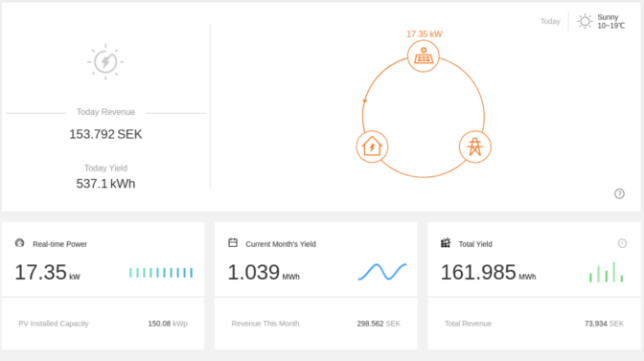
Task: Click the Total Revenue 73,934 SEK row
Action: [x=534, y=324]
